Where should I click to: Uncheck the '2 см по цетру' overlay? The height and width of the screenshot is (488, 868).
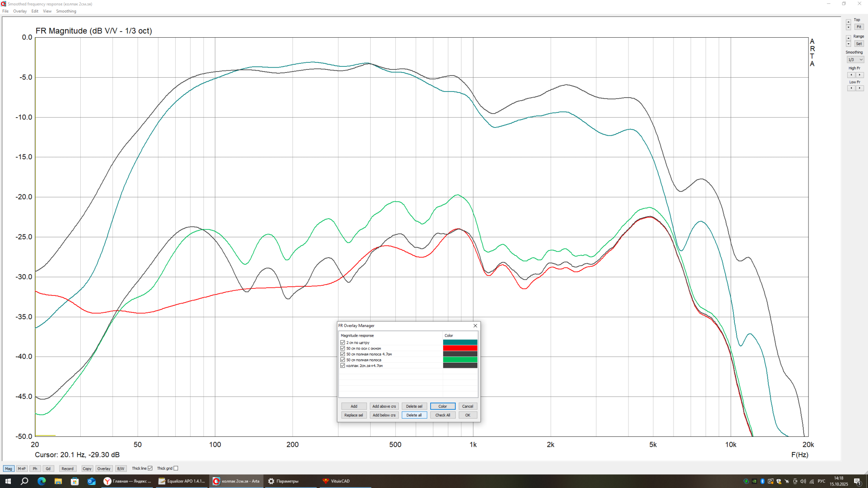(x=343, y=343)
